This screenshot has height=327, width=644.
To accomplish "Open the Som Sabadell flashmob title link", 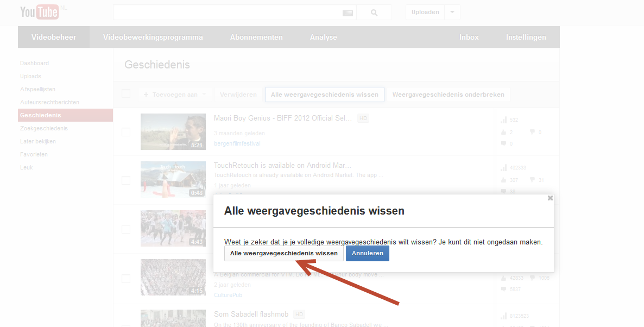I will (x=251, y=315).
